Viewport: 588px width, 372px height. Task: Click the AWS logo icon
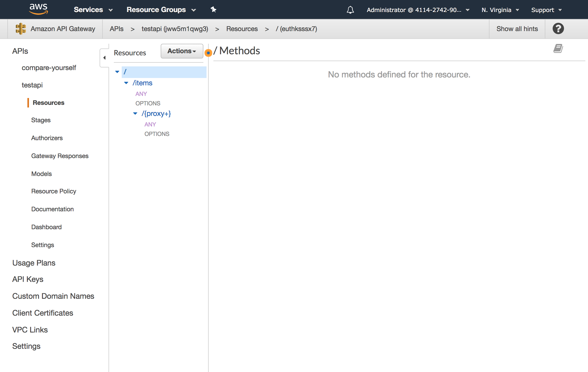[38, 9]
